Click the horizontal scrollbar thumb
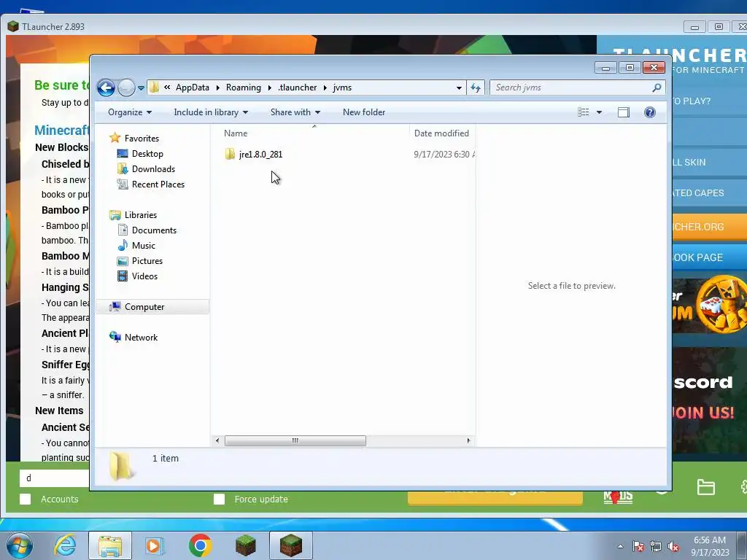The height and width of the screenshot is (560, 747). [x=295, y=441]
